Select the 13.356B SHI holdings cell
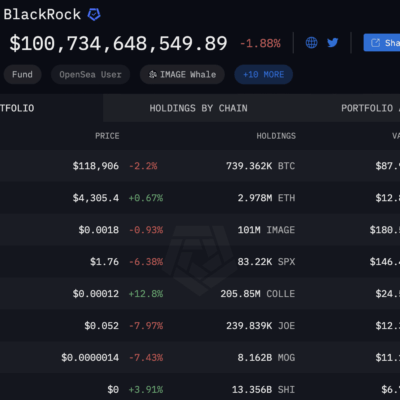 pos(263,389)
